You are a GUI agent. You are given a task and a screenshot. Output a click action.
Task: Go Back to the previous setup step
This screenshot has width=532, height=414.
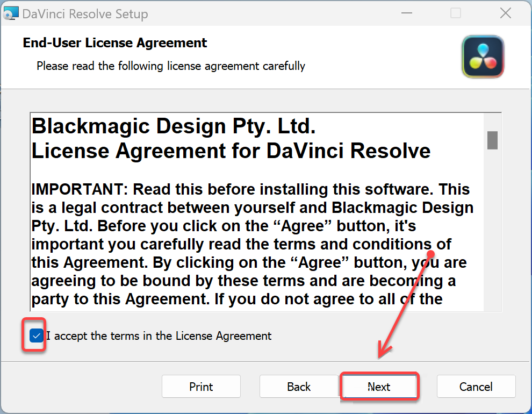pos(299,387)
